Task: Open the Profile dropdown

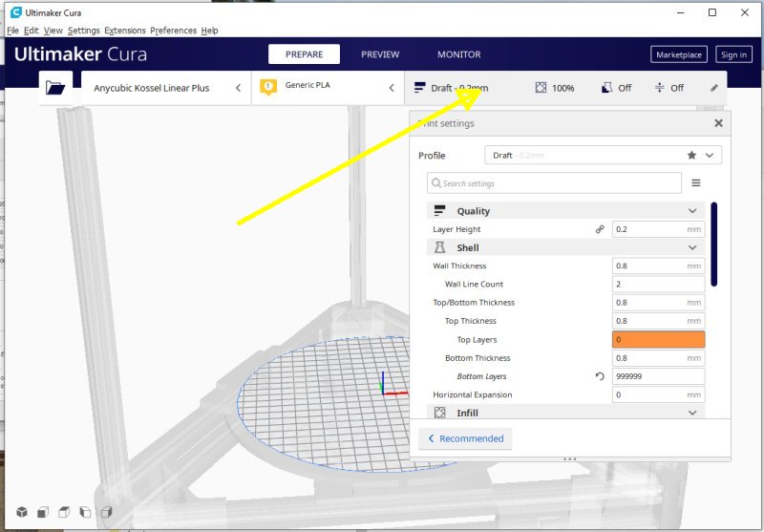Action: point(604,155)
